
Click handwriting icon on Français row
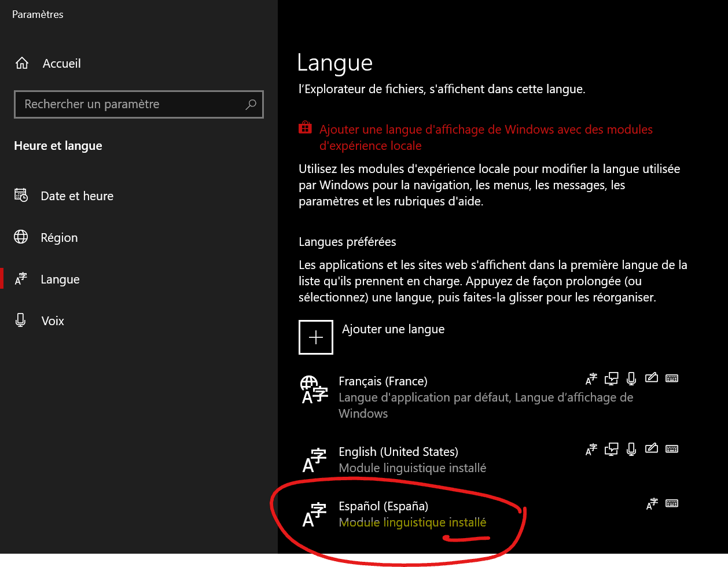(x=652, y=378)
